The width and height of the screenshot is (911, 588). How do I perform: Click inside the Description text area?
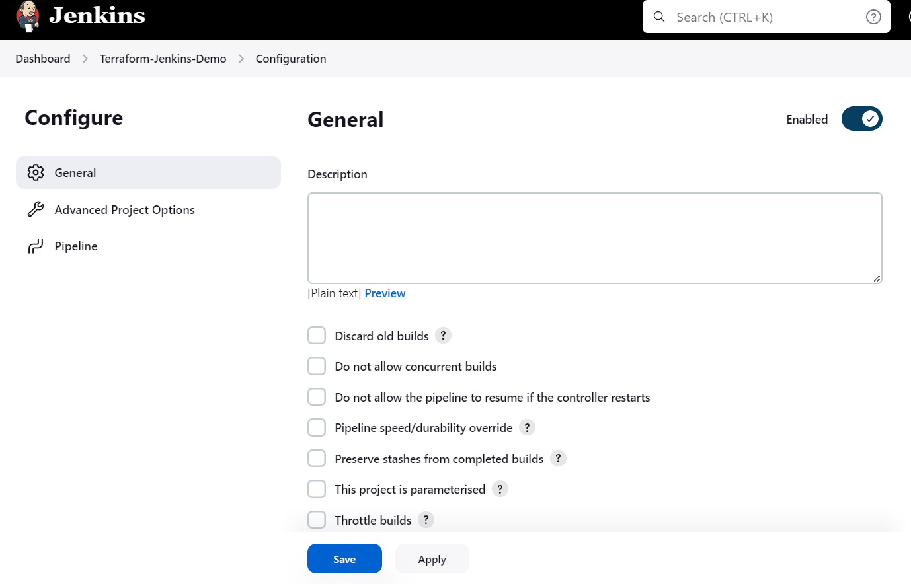(x=595, y=238)
